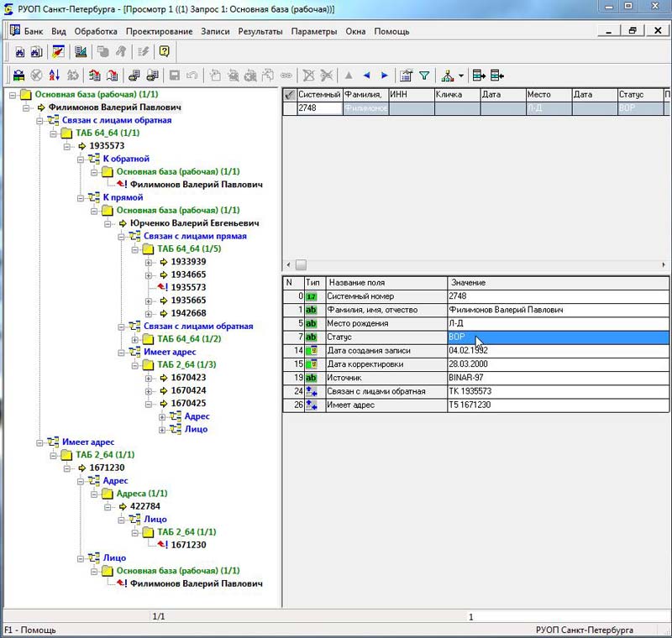672x638 pixels.
Task: Click the blue left arrow navigation icon
Action: [x=366, y=75]
